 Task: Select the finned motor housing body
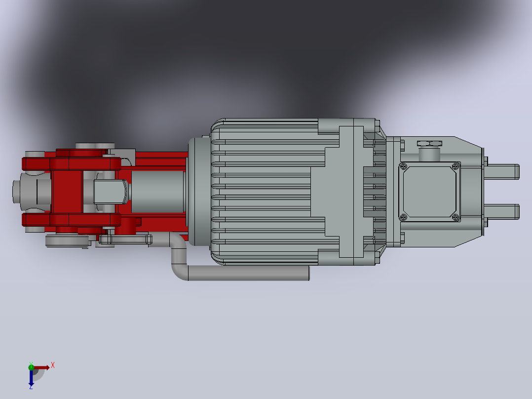(265, 192)
